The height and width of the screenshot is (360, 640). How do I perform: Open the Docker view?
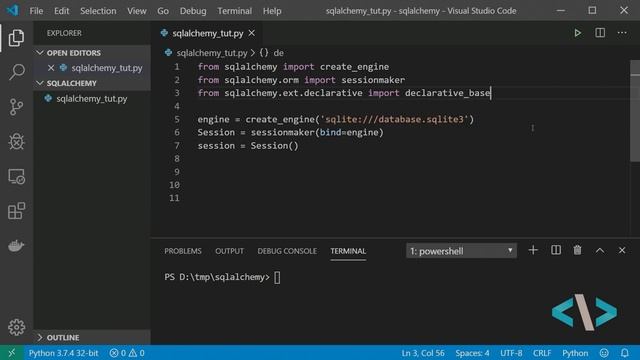[x=16, y=246]
